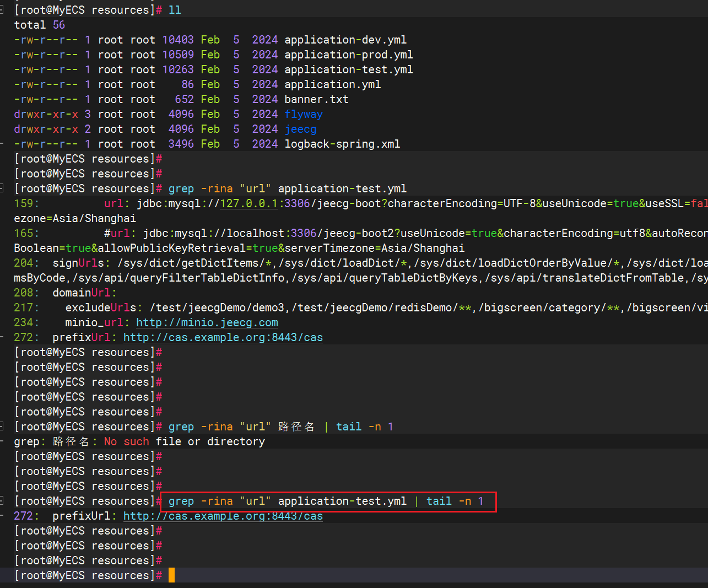Click grep line number 204:
This screenshot has height=588, width=708.
pyautogui.click(x=26, y=263)
